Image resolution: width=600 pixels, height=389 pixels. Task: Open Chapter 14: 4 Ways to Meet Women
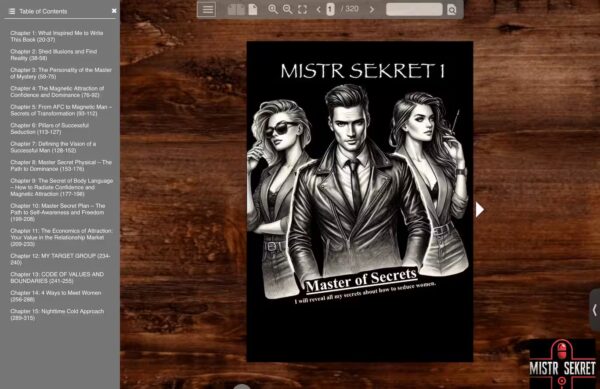(56, 296)
